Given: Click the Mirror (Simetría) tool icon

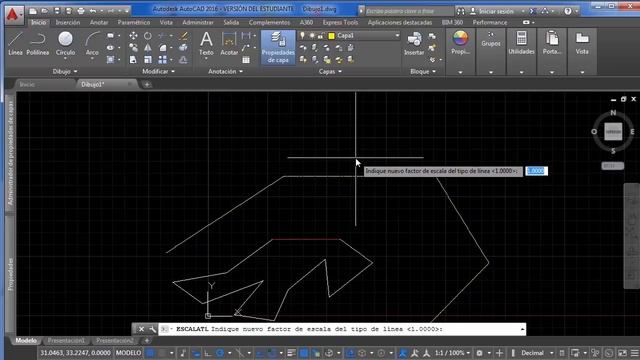Looking at the screenshot, I should tap(148, 48).
